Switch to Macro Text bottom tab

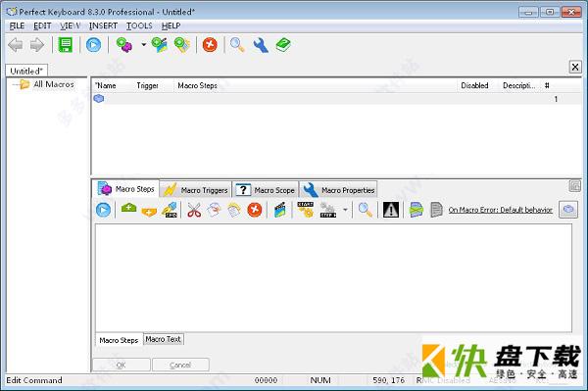[163, 339]
